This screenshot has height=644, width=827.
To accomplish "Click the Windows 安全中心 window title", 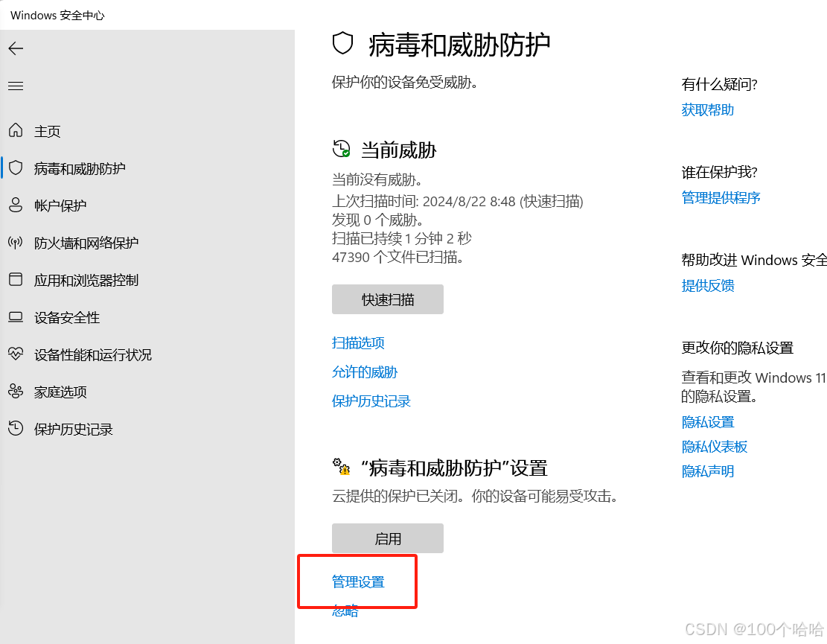I will 57,16.
